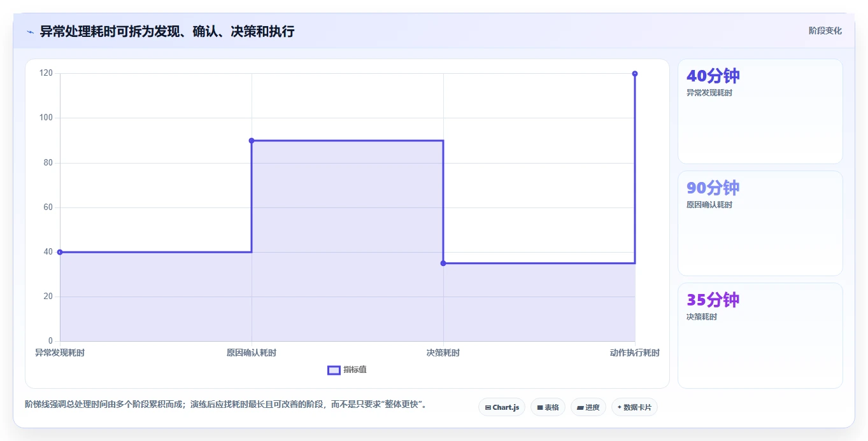This screenshot has width=868, height=441.
Task: Click the 决策耗时 card caption
Action: pos(702,317)
